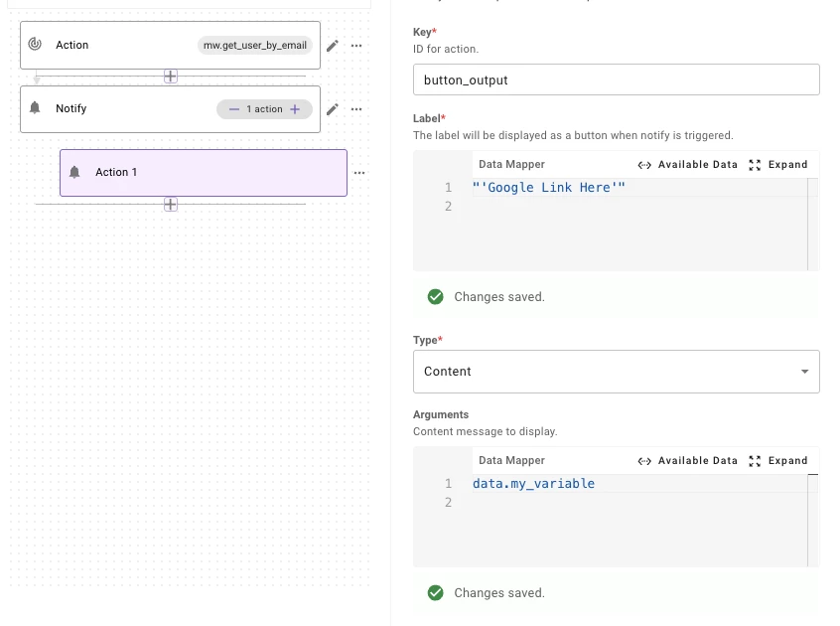Click the mw.get_user_by_email chip
Viewport: 840px width, 626px height.
(255, 46)
